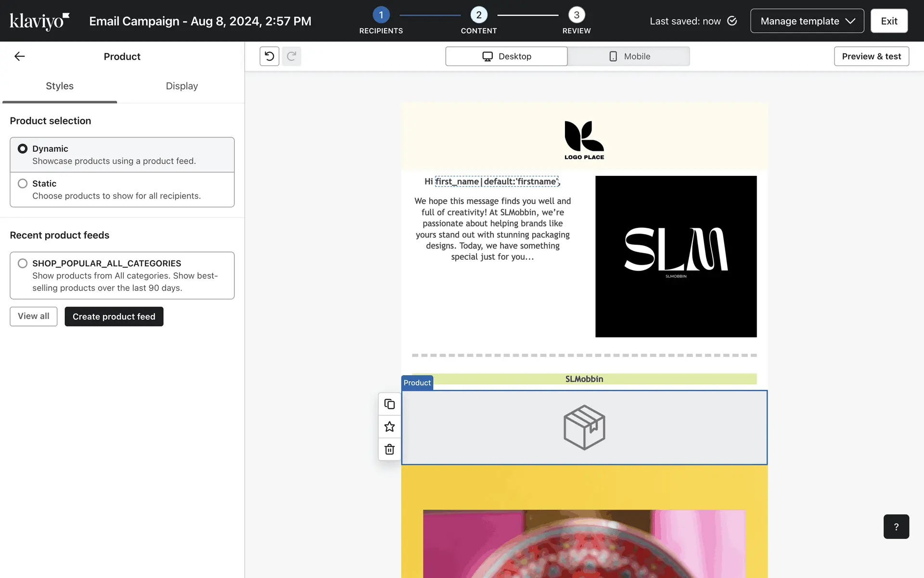924x578 pixels.
Task: Go to step 3 Review
Action: [x=576, y=15]
